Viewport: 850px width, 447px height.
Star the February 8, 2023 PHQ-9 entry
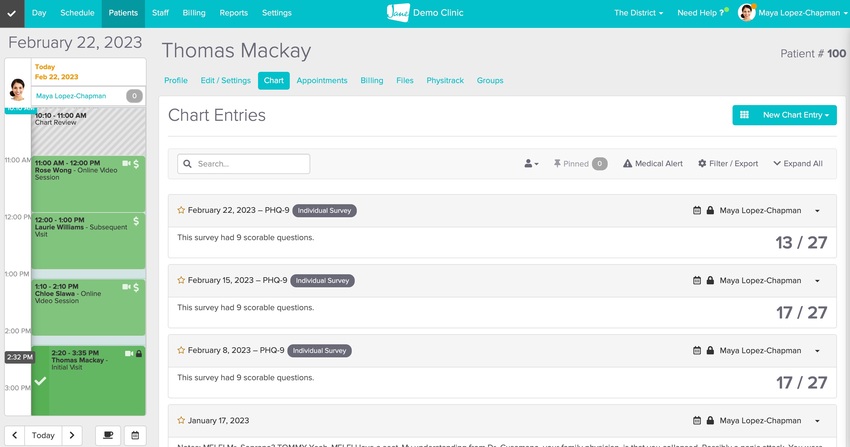click(x=181, y=351)
